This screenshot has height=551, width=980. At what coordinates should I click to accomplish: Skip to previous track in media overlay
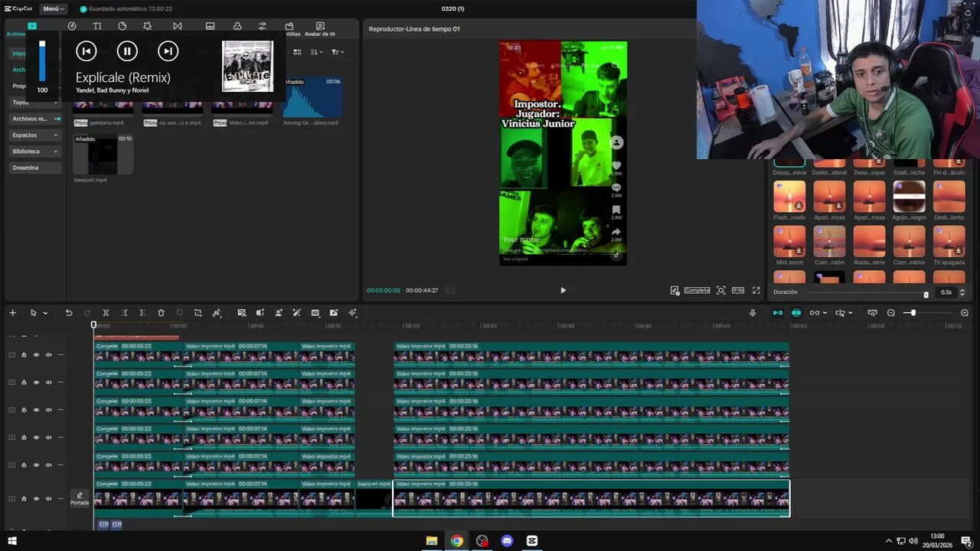tap(87, 51)
